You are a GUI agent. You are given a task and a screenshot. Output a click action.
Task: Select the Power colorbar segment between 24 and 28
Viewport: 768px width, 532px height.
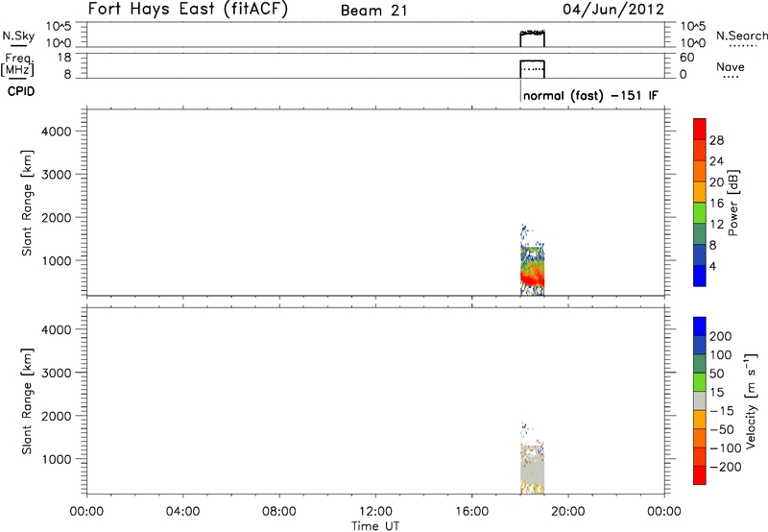tap(700, 150)
